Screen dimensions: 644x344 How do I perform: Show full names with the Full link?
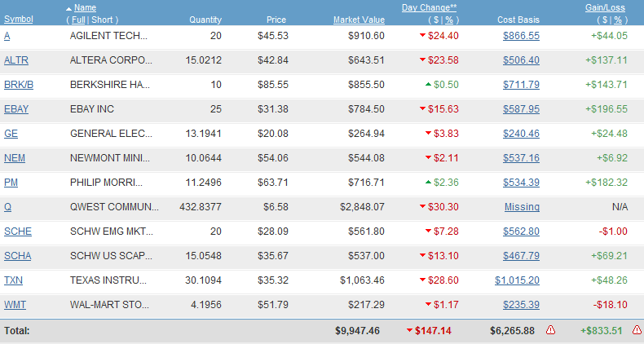coord(78,20)
